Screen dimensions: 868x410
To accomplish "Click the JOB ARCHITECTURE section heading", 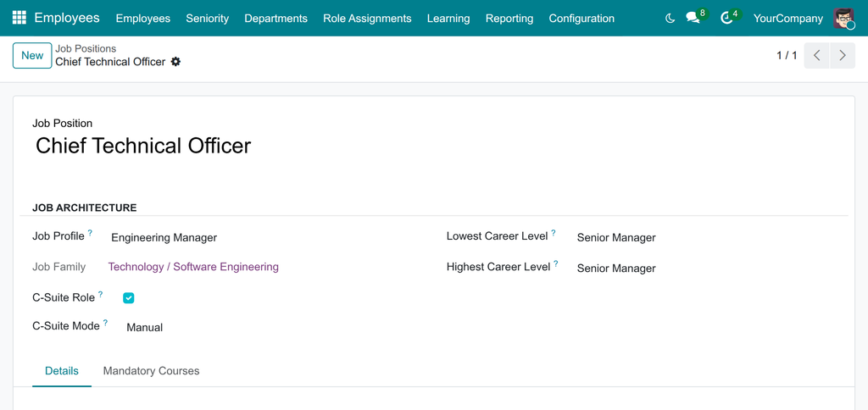I will coord(85,208).
